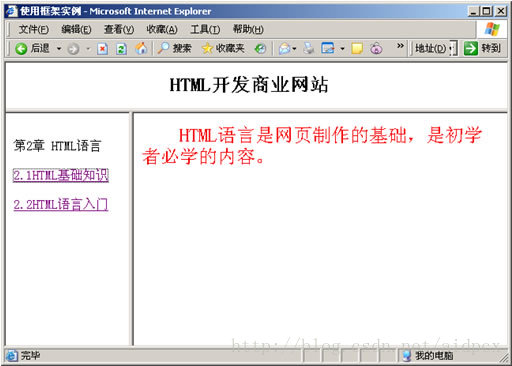Click the Media/History globe icon
The image size is (512, 366).
pyautogui.click(x=260, y=49)
